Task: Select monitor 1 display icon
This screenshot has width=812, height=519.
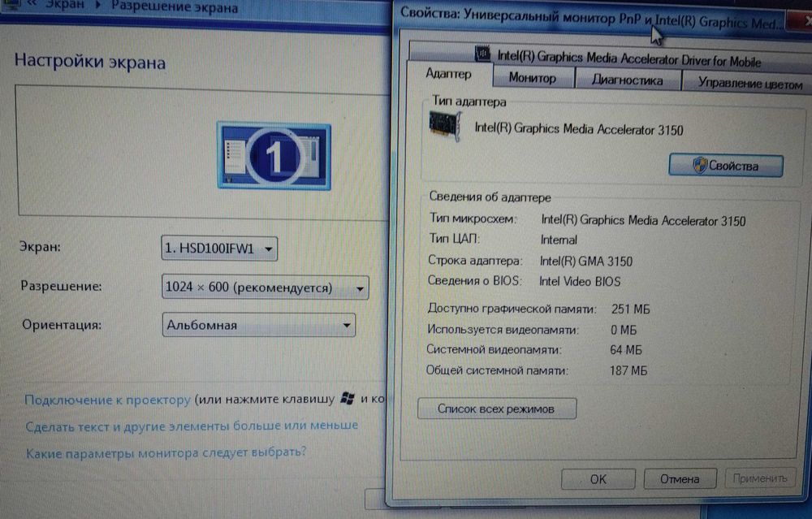Action: 274,156
